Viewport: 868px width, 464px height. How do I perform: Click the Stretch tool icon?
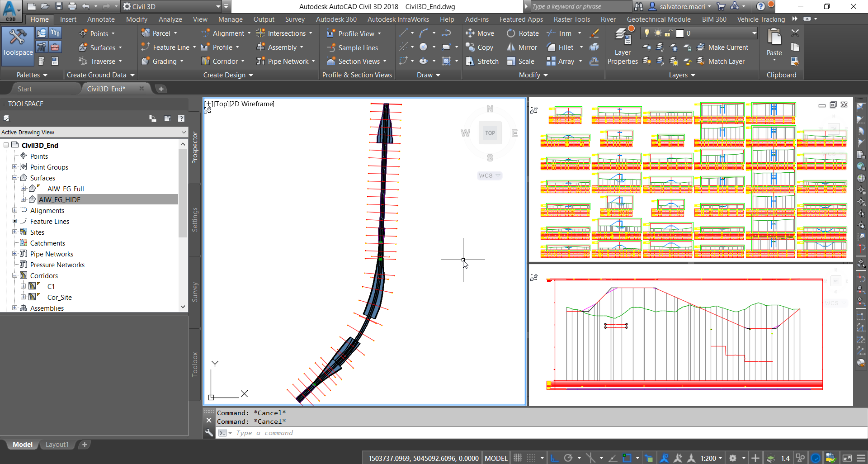point(470,62)
